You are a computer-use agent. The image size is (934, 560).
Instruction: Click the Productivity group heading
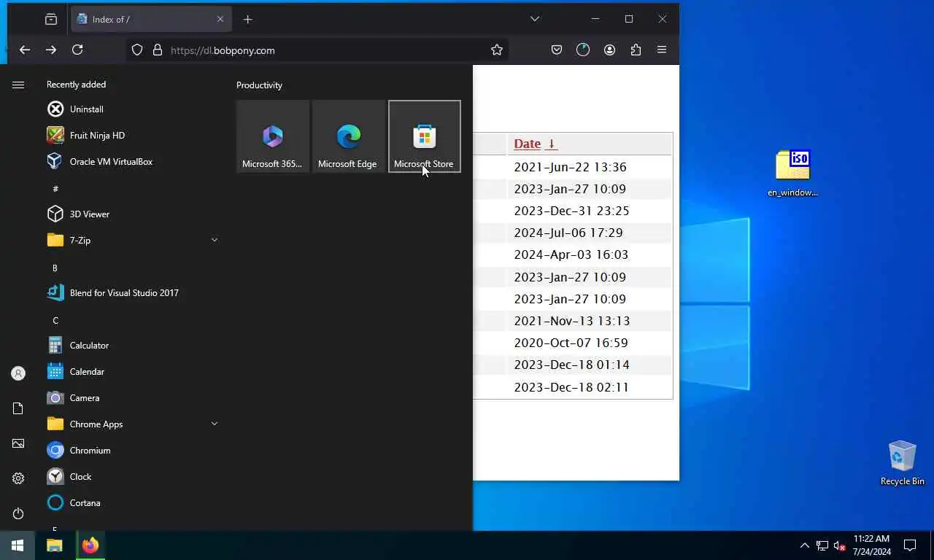tap(259, 85)
